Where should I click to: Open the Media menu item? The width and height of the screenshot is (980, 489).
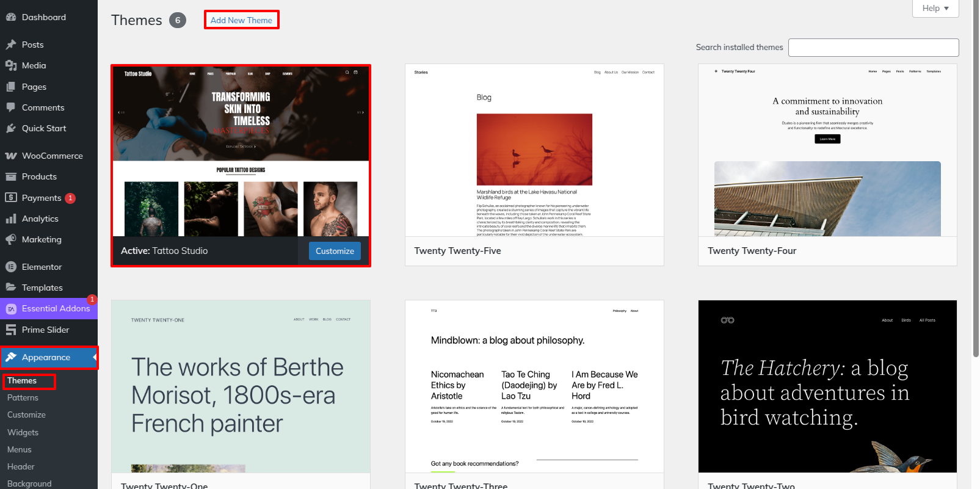(49, 65)
